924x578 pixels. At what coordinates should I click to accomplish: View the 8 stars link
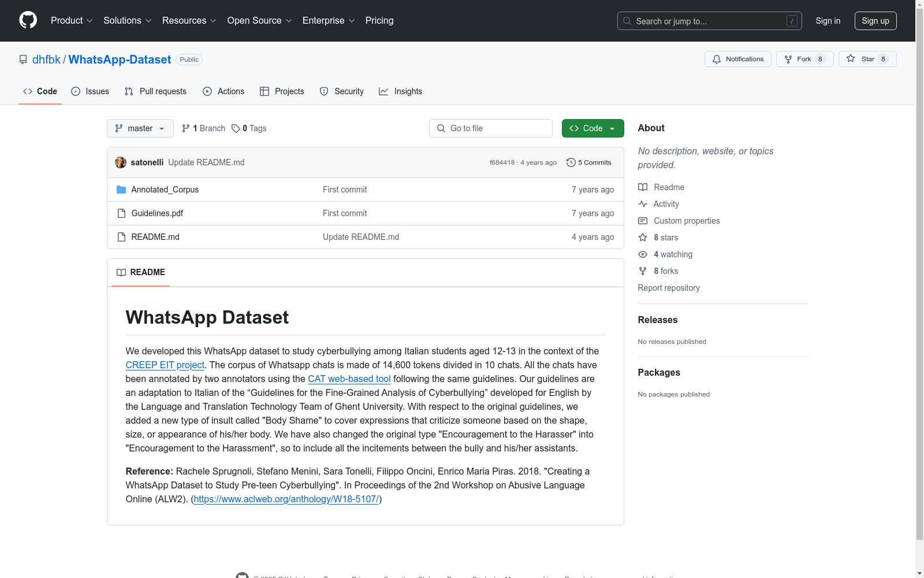pos(658,238)
